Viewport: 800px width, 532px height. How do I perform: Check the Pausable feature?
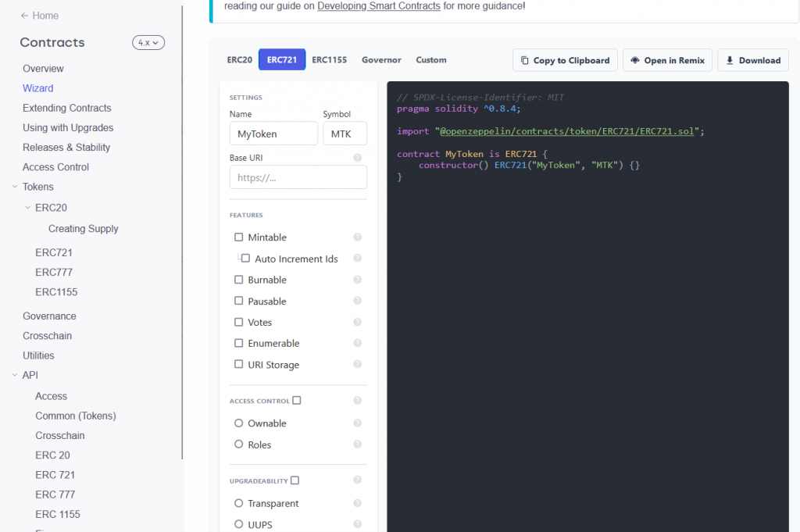(x=239, y=301)
